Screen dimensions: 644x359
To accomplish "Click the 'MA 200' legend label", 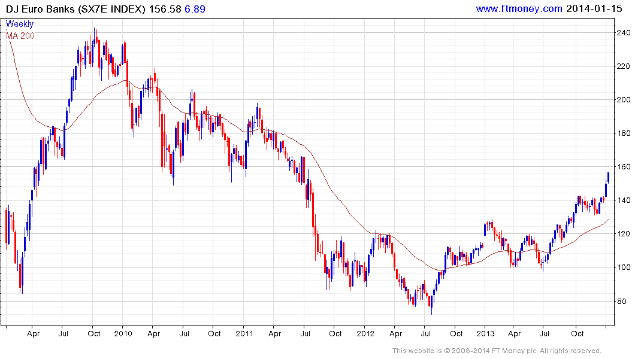I will (x=20, y=36).
